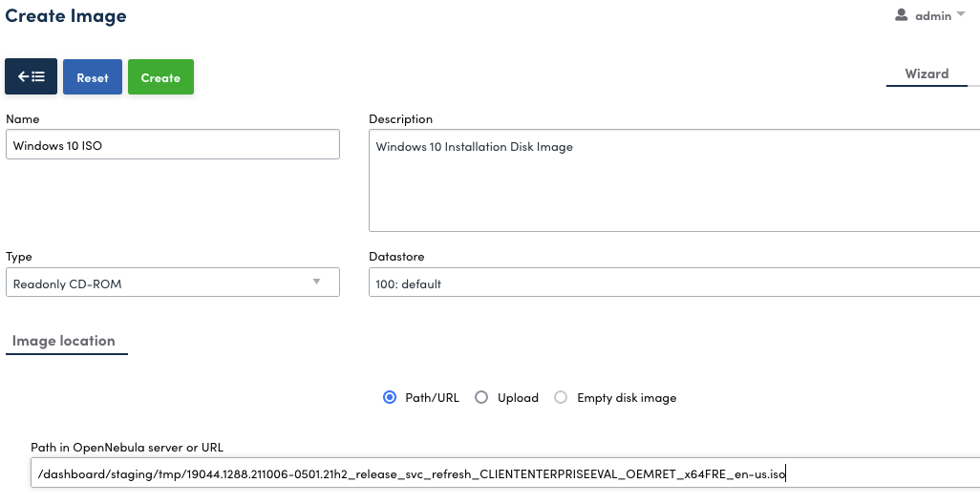Choose the Upload radio option
980x504 pixels.
(482, 397)
